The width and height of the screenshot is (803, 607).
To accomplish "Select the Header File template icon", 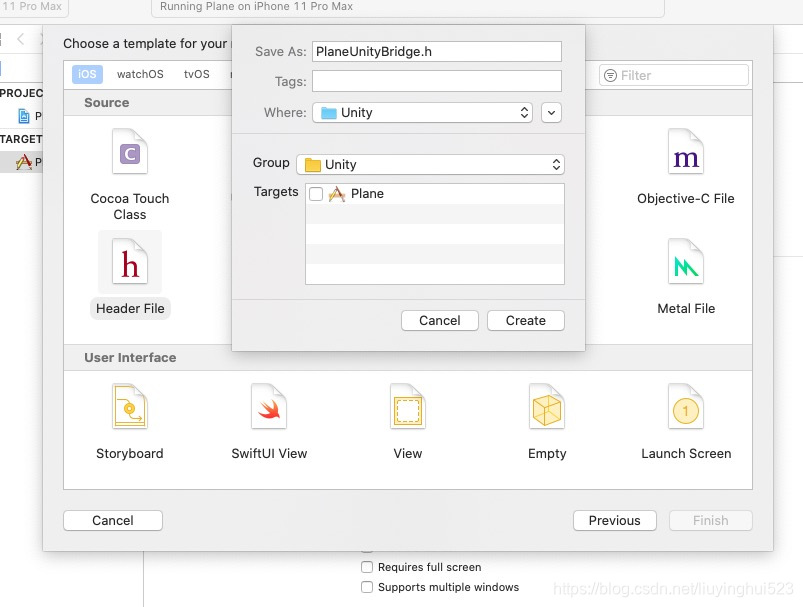I will click(x=130, y=262).
